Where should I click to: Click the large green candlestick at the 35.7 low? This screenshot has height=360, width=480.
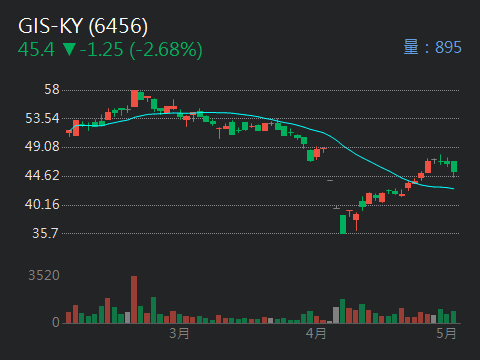pyautogui.click(x=343, y=224)
